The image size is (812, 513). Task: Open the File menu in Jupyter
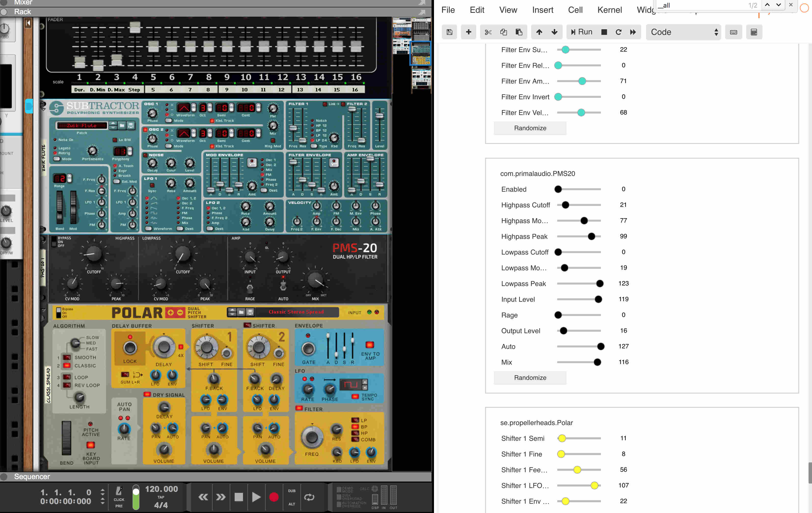[448, 10]
